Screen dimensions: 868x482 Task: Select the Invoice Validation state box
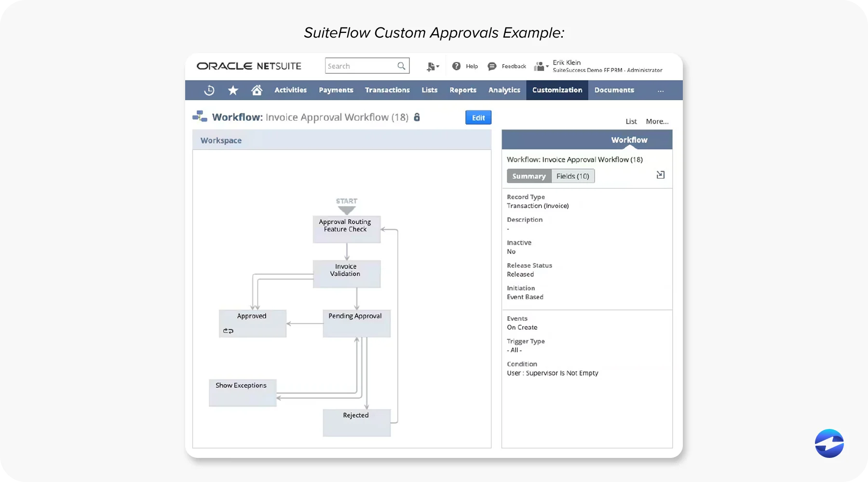pos(347,274)
